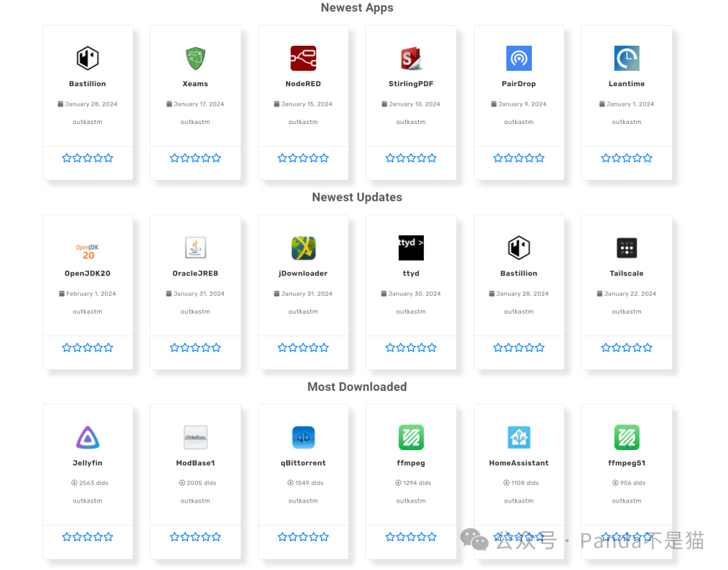Image resolution: width=728 pixels, height=570 pixels.
Task: Click the ttyd title link
Action: pos(411,274)
